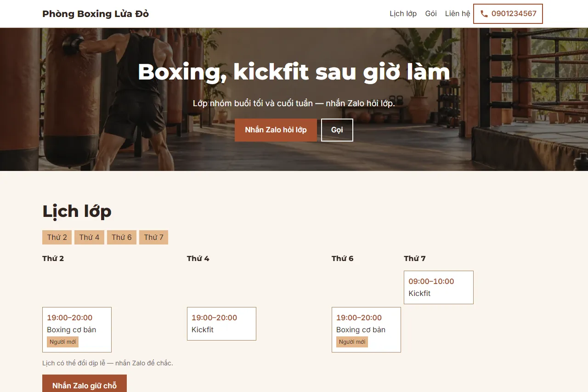
Task: Click the Nhắn Zalo hỏi lớp hero button
Action: pyautogui.click(x=276, y=130)
